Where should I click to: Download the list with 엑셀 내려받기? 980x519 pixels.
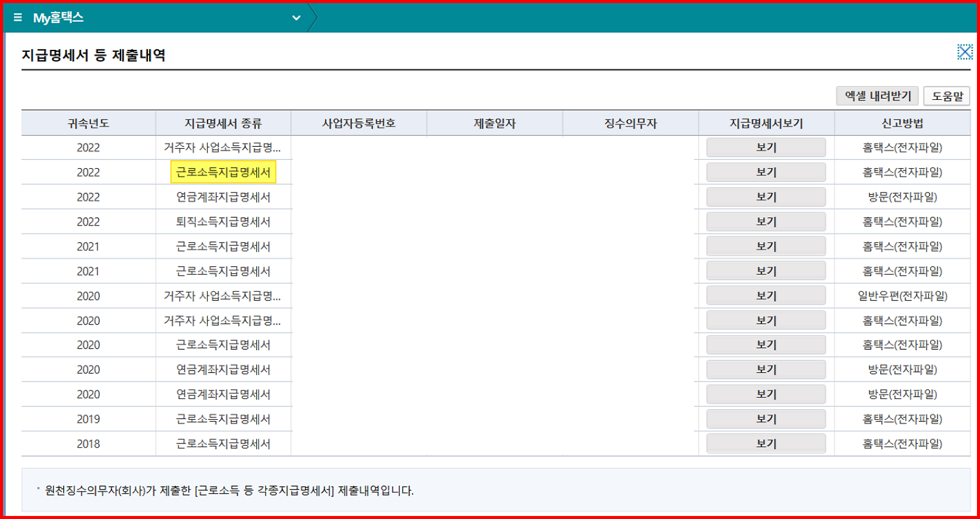877,96
